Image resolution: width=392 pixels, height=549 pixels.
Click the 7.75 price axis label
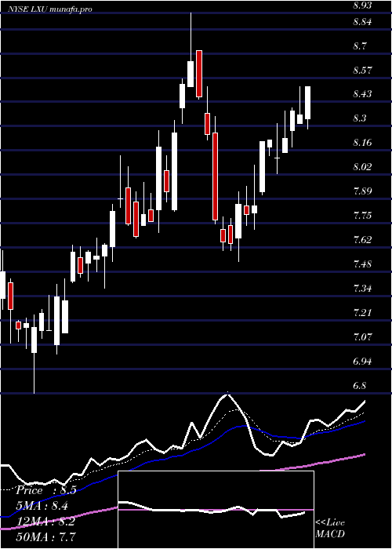(362, 216)
